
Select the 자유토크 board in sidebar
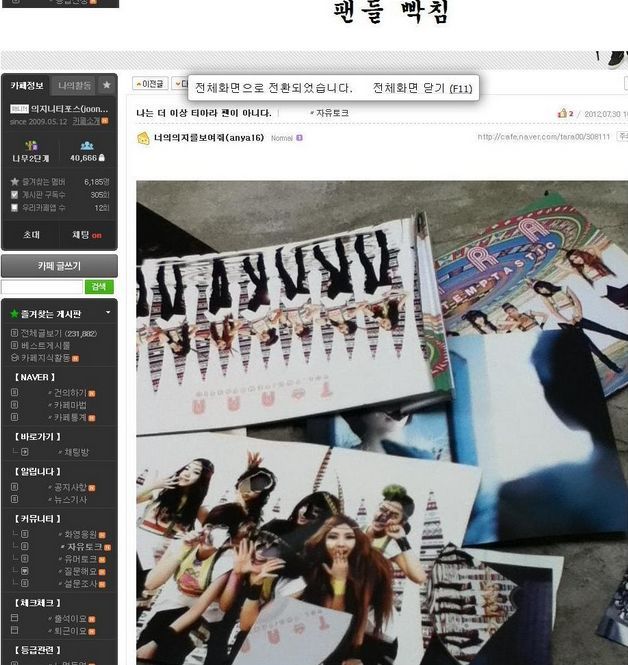[x=84, y=547]
